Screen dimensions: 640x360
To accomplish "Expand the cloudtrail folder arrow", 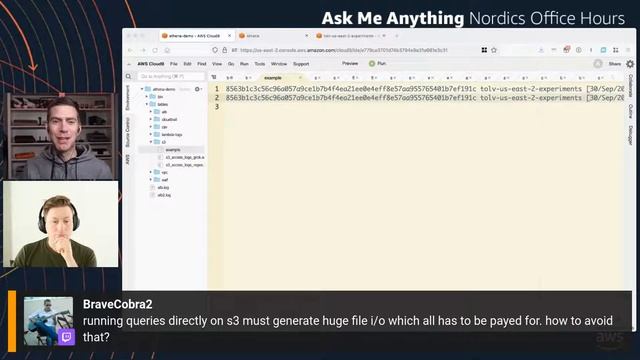I will point(151,120).
